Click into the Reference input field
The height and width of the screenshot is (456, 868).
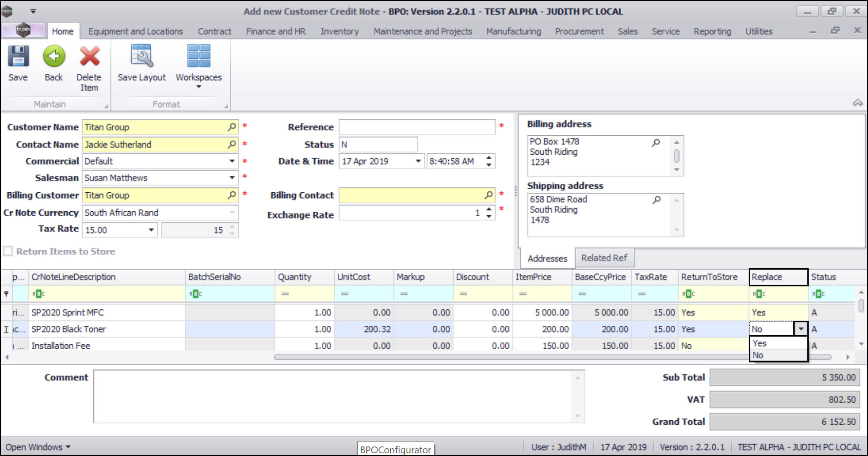(x=417, y=127)
